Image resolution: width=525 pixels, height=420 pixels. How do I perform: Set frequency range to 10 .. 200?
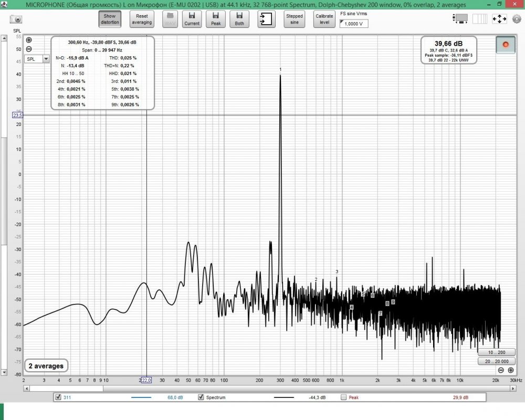pyautogui.click(x=497, y=352)
